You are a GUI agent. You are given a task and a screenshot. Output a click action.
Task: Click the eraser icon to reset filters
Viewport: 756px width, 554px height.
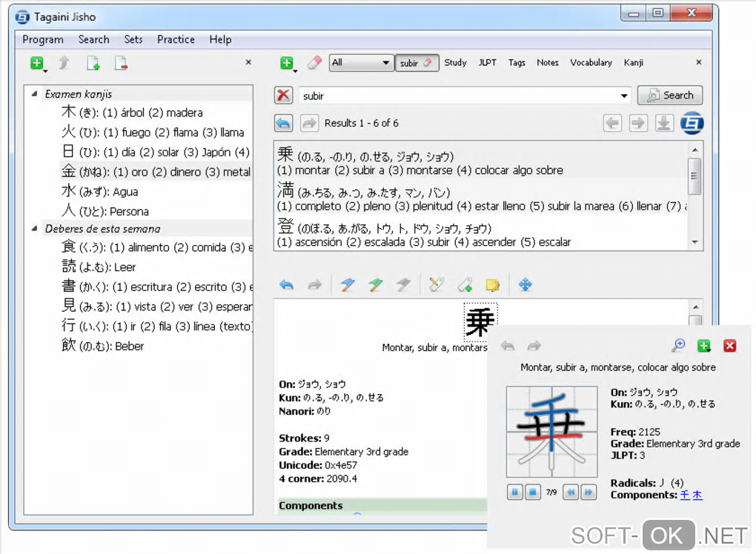click(x=314, y=63)
